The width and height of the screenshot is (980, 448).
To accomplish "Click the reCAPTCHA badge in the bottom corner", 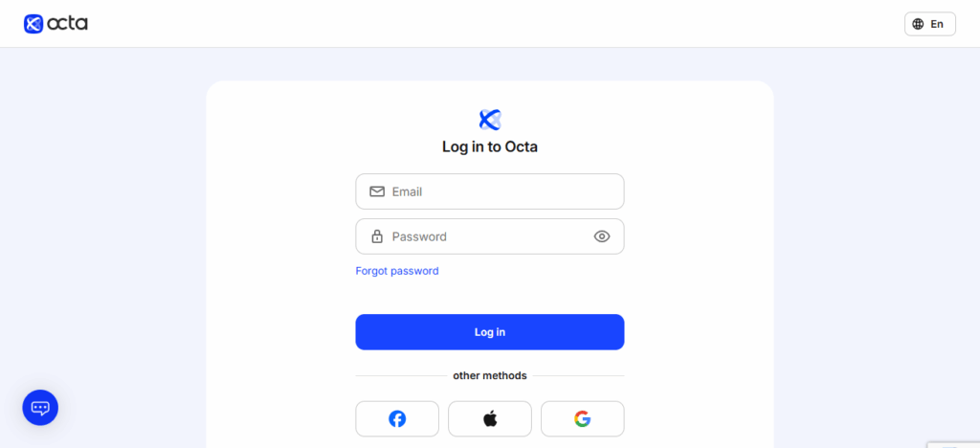I will 953,444.
